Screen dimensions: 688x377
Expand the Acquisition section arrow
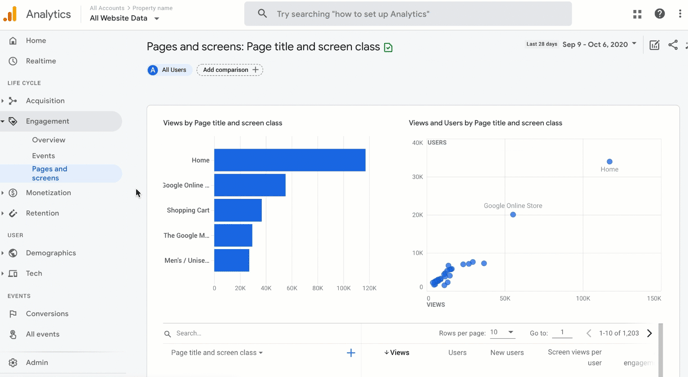[3, 101]
